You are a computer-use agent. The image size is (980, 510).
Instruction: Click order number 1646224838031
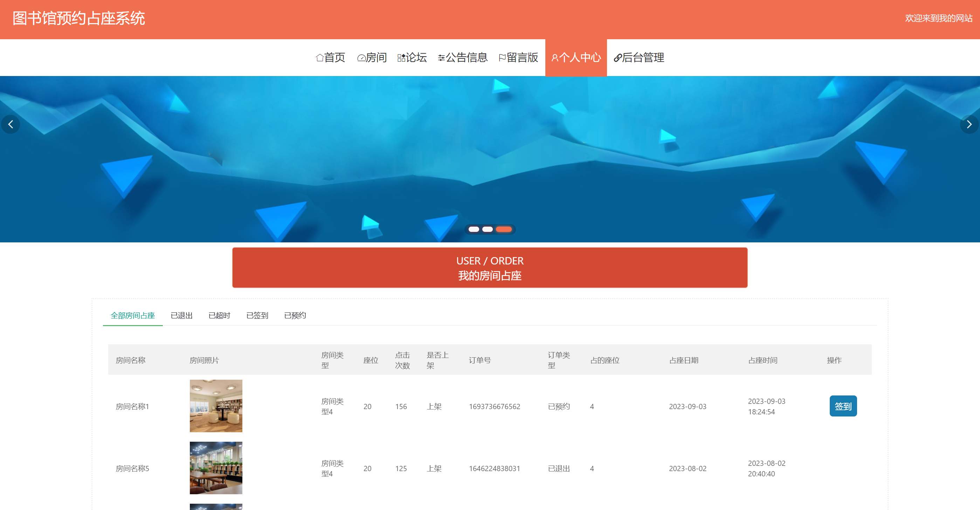[494, 469]
